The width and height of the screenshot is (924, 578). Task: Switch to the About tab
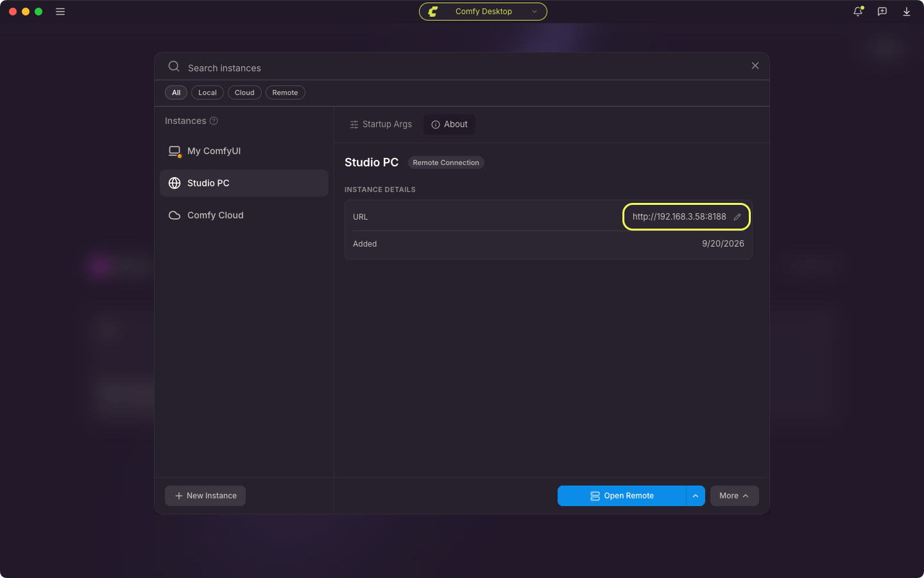(449, 125)
